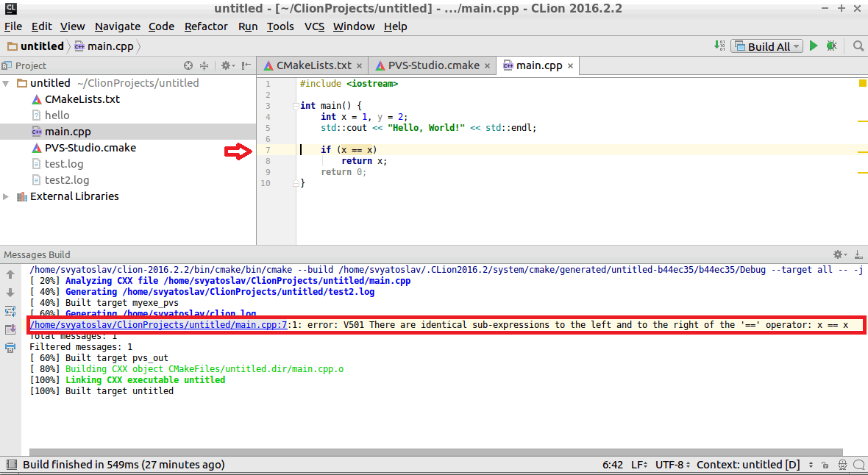Click the Project panel title
Screen dimensions: 868x475
(30, 66)
